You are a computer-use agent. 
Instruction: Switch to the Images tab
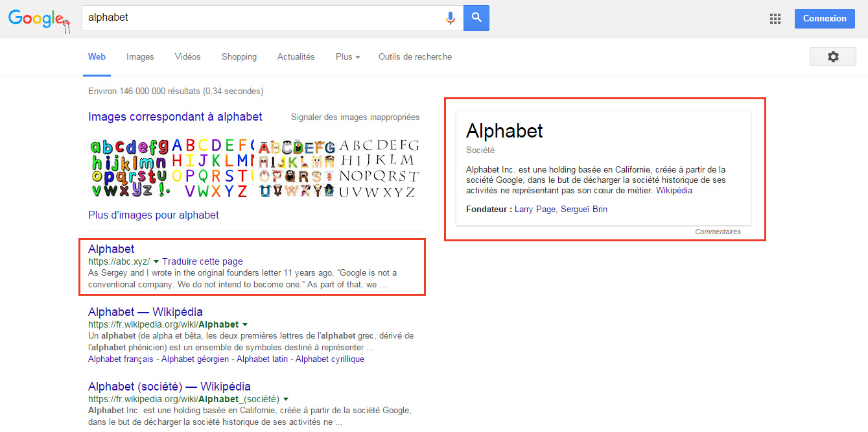pyautogui.click(x=140, y=57)
